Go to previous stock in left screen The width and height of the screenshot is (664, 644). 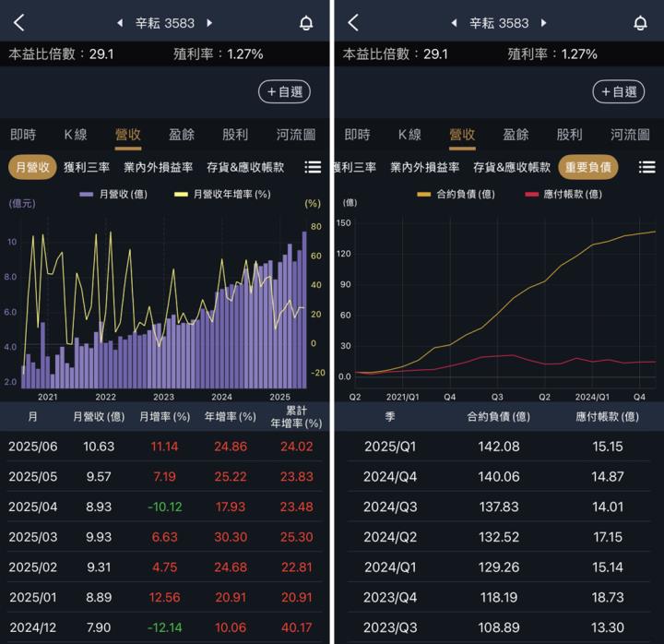tap(119, 23)
